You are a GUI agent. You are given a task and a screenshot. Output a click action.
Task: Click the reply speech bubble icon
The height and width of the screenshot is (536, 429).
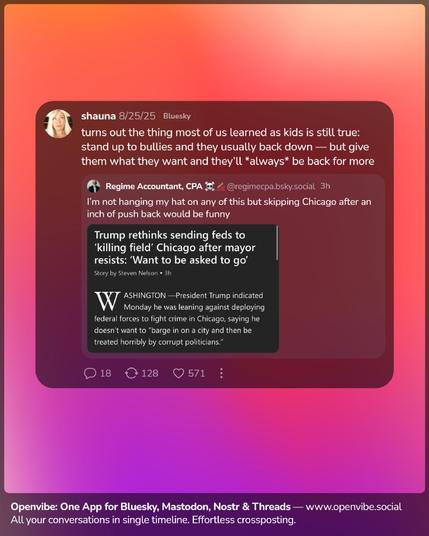coord(90,373)
